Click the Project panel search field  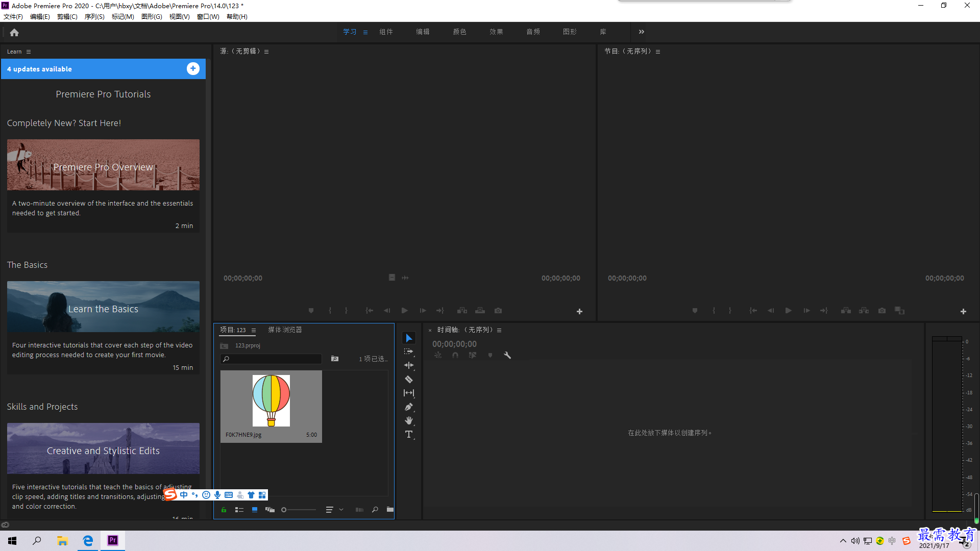(271, 359)
